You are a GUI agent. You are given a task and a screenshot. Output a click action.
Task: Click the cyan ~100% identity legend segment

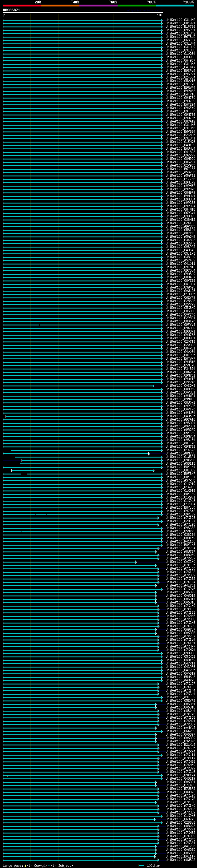pyautogui.click(x=175, y=6)
